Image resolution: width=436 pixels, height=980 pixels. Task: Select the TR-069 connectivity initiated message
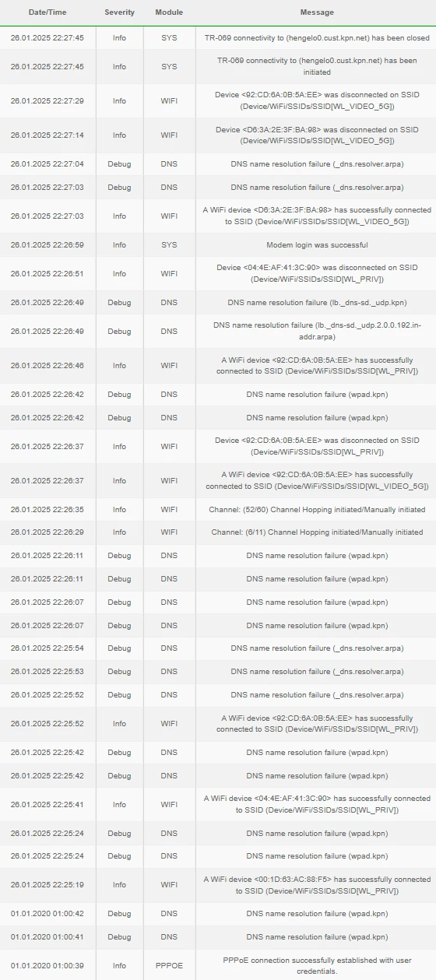coord(317,66)
